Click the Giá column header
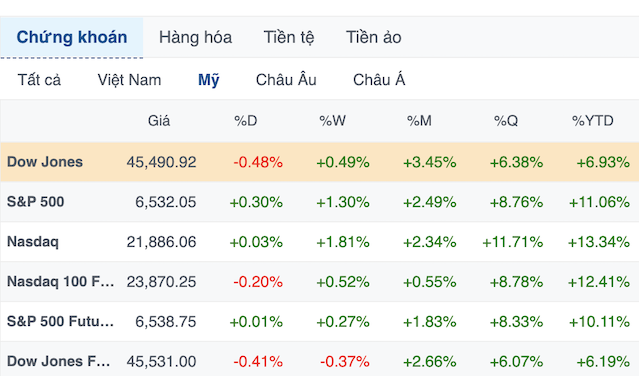Viewport: 639px width, 376px height. pos(159,121)
